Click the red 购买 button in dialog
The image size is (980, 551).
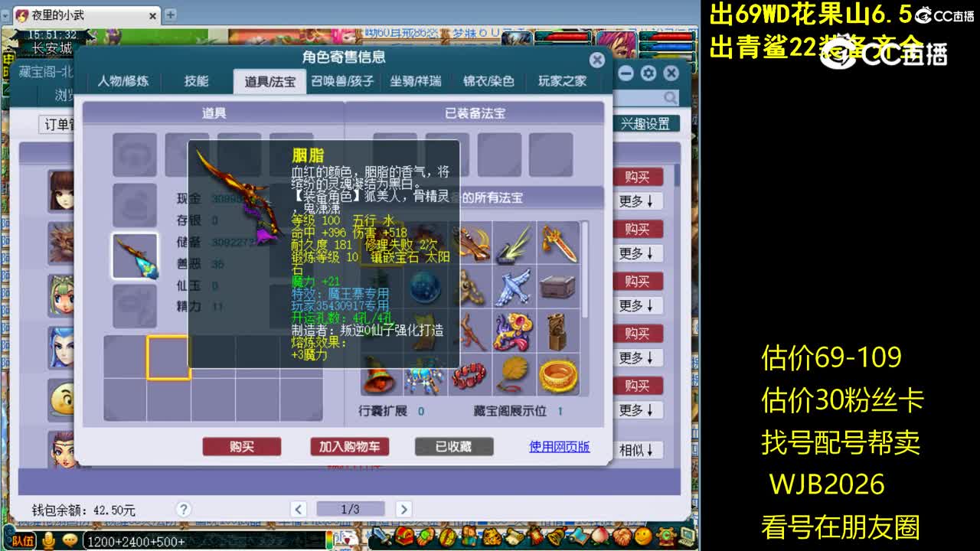point(242,446)
